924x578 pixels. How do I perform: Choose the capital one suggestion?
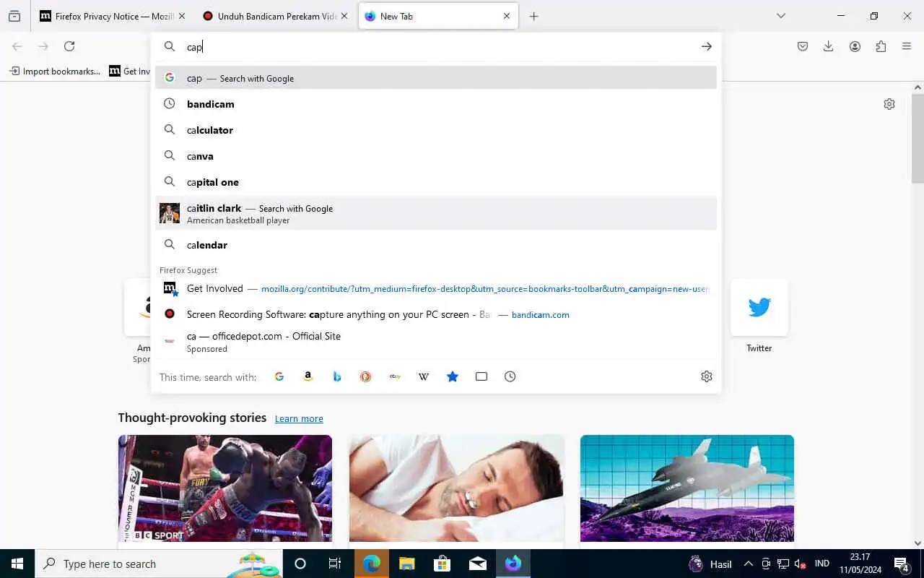click(x=436, y=182)
